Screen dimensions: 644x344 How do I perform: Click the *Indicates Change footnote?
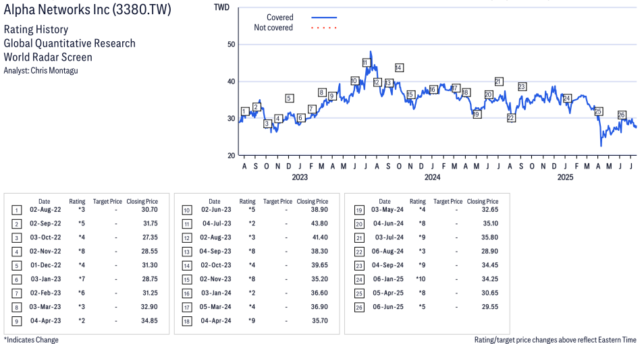pos(31,340)
